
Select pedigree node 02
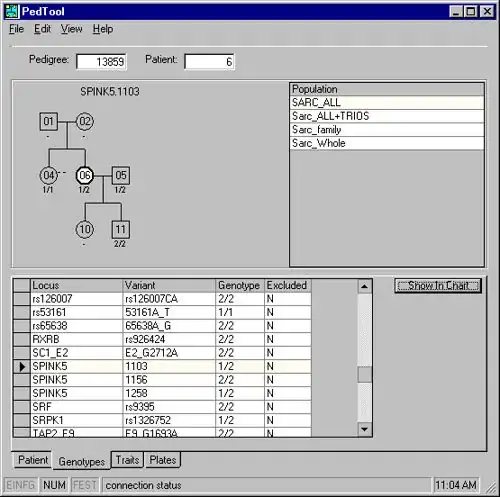pyautogui.click(x=85, y=121)
